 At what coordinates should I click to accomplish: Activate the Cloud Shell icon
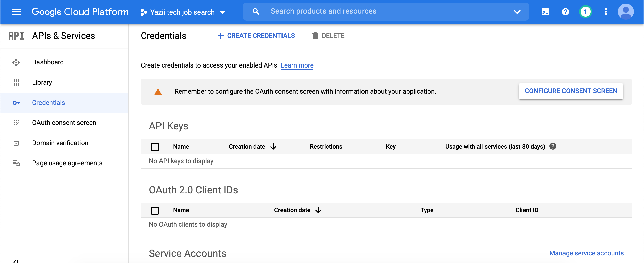coord(545,12)
